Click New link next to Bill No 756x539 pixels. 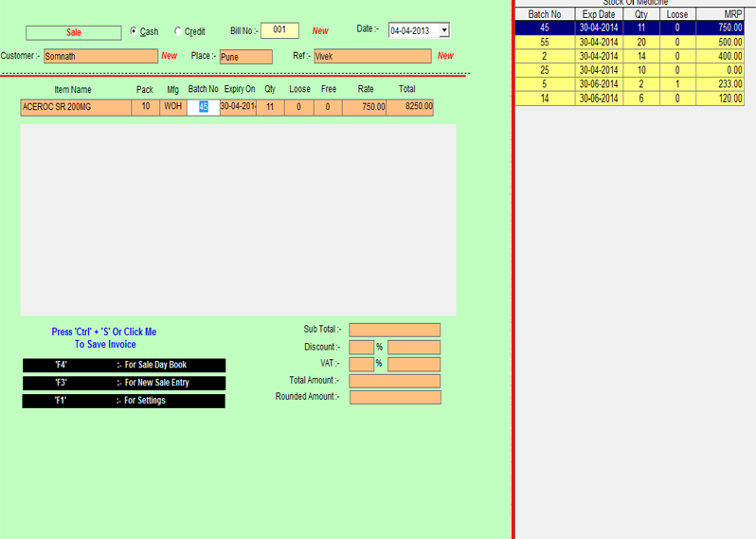320,31
